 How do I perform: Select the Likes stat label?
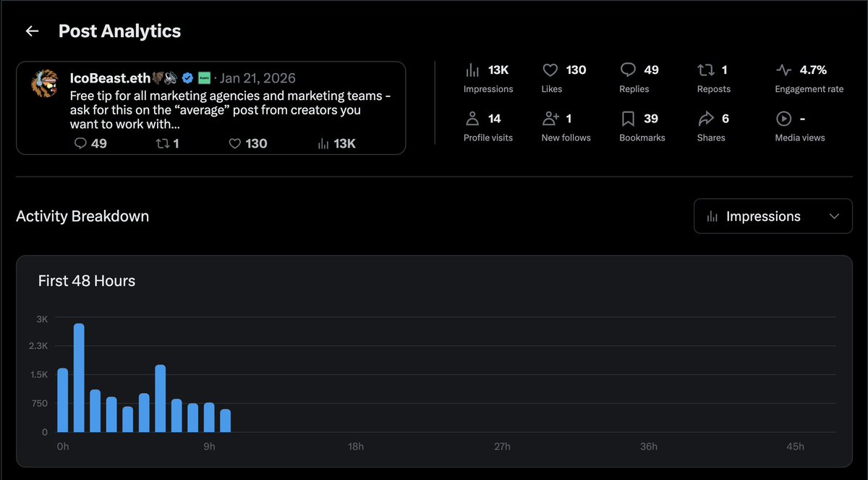(x=552, y=89)
